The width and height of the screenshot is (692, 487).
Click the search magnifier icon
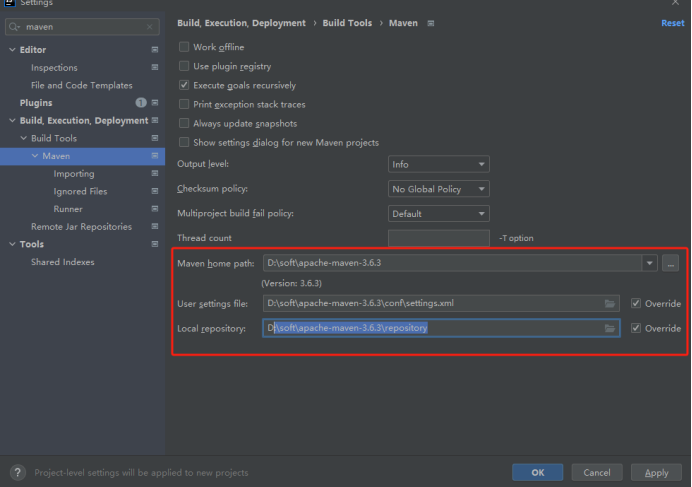point(14,27)
